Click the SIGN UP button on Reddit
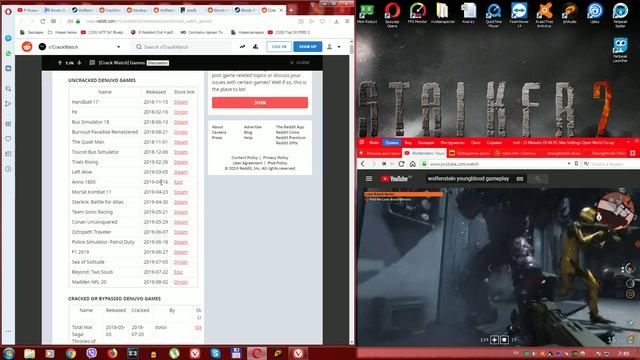This screenshot has height=360, width=640. [x=308, y=47]
